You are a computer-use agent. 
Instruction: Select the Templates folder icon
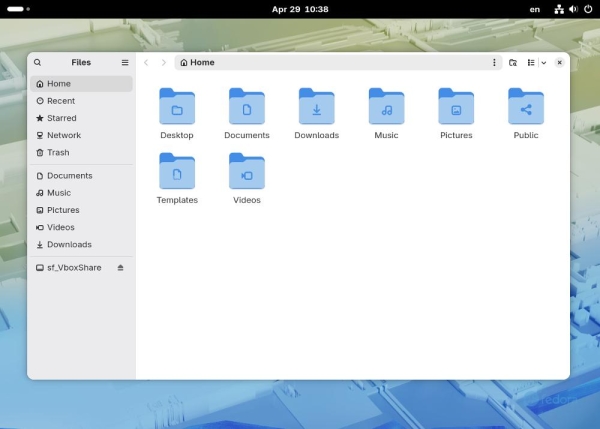177,172
